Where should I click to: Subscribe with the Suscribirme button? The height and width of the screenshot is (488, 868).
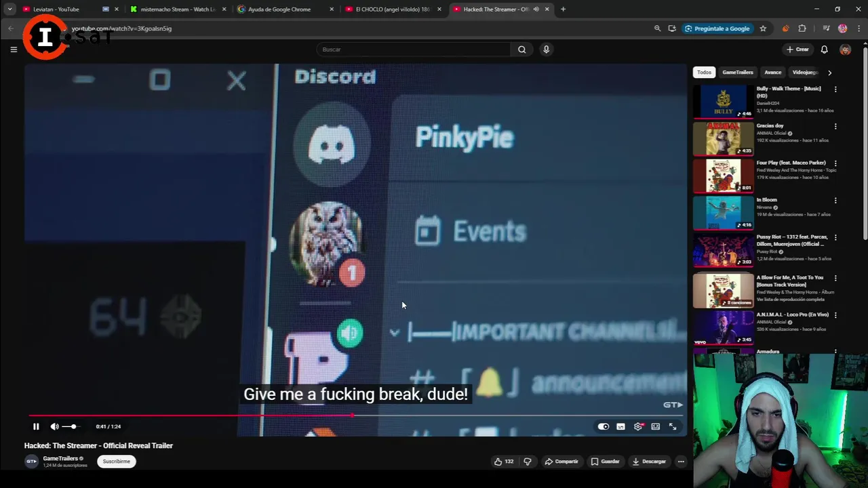[x=116, y=462]
